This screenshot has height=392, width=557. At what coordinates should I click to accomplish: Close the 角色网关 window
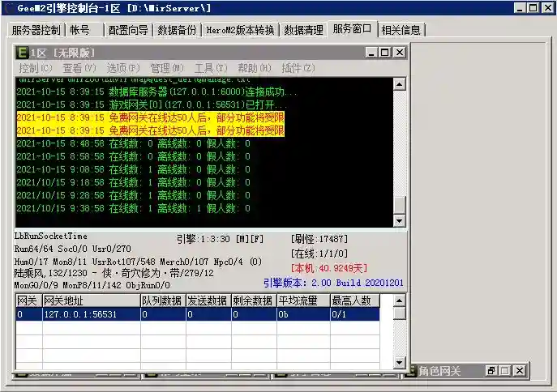[x=520, y=371]
